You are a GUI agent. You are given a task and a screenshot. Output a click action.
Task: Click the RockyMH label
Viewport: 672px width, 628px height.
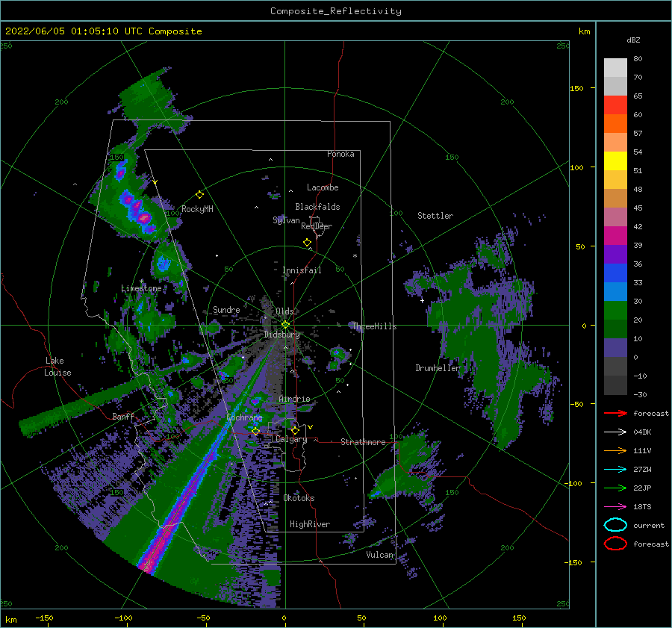coord(198,209)
